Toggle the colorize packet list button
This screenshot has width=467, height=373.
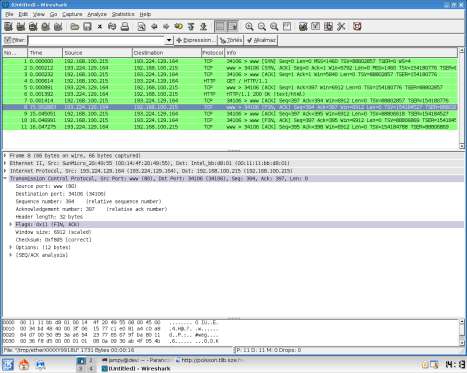[220, 27]
